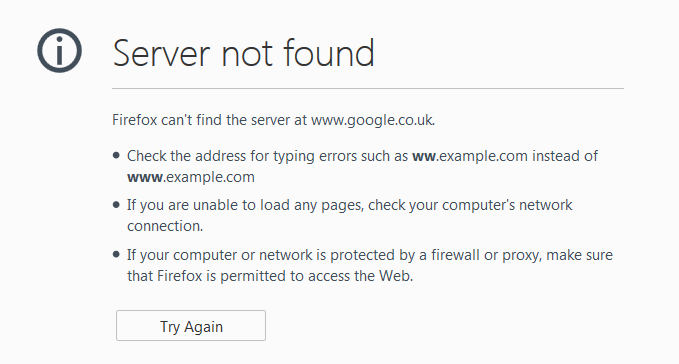The height and width of the screenshot is (364, 679).
Task: Click the word "connection."
Action: tap(165, 226)
